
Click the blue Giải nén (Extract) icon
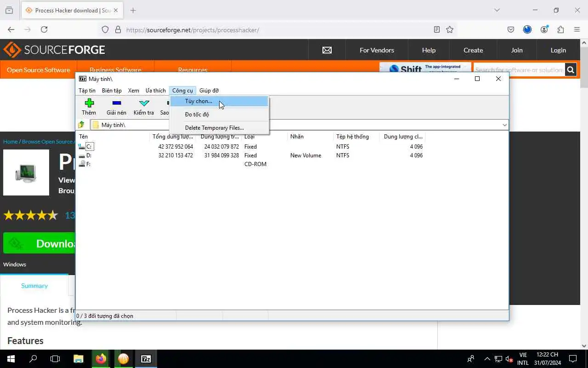(116, 103)
